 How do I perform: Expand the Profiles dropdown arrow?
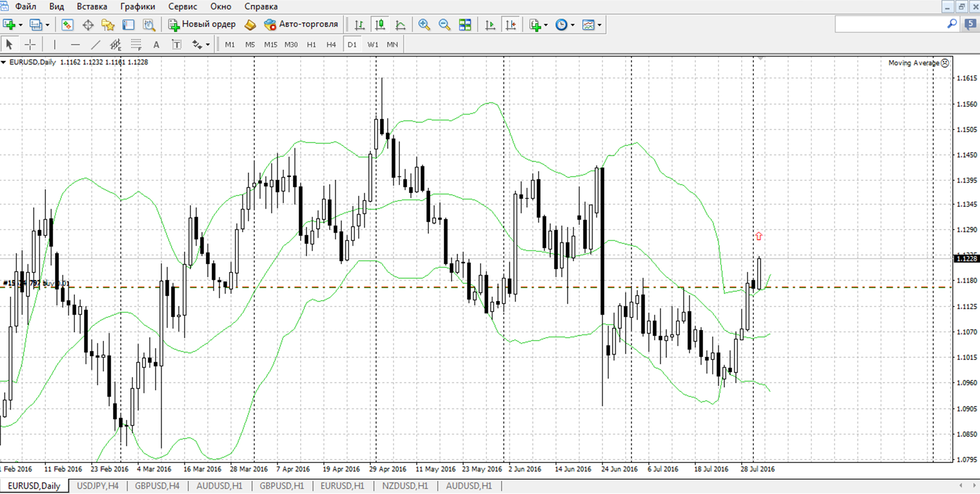tap(47, 25)
